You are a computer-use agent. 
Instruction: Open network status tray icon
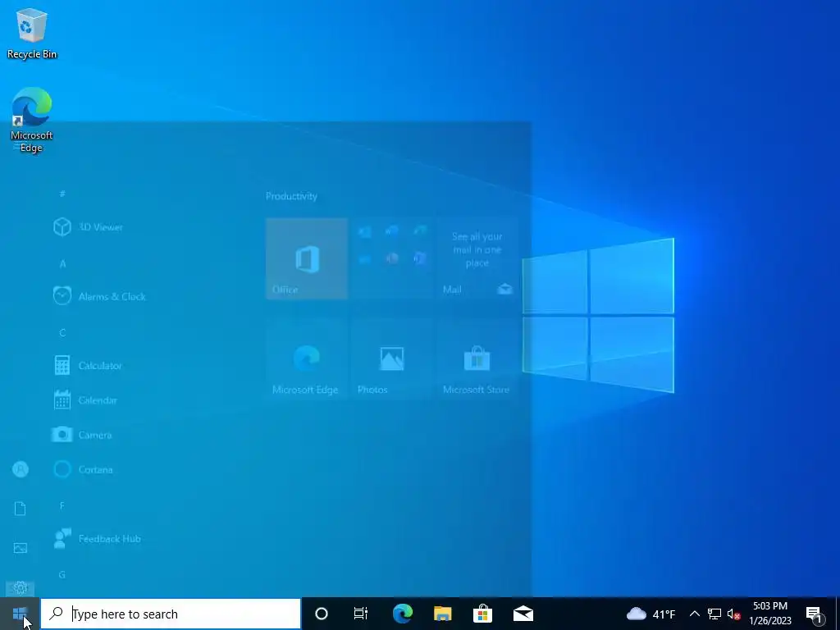(x=714, y=614)
